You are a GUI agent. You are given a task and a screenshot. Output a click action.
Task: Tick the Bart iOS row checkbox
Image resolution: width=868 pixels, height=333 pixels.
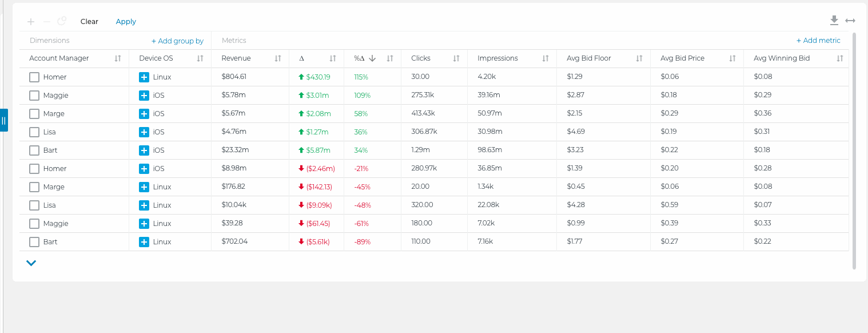(34, 150)
